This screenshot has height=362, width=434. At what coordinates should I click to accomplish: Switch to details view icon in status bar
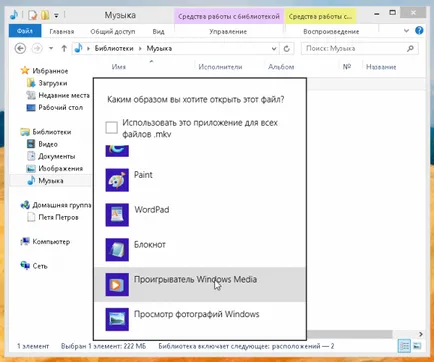pos(404,346)
